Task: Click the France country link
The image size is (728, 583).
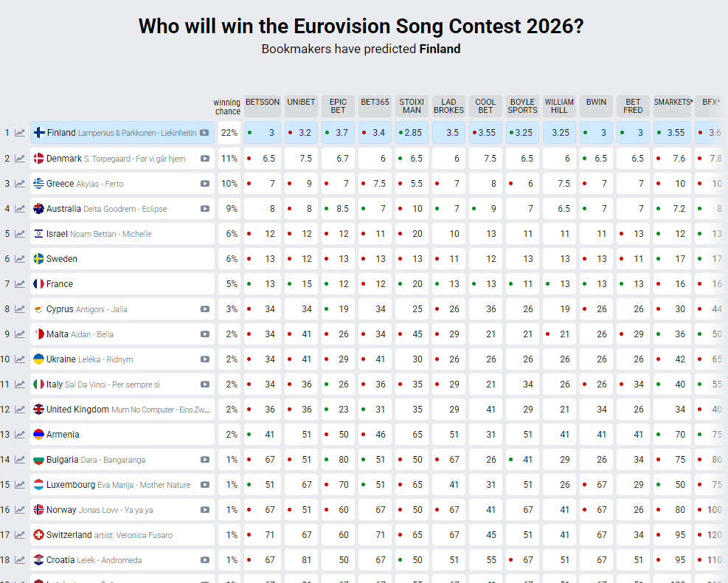Action: [x=60, y=284]
